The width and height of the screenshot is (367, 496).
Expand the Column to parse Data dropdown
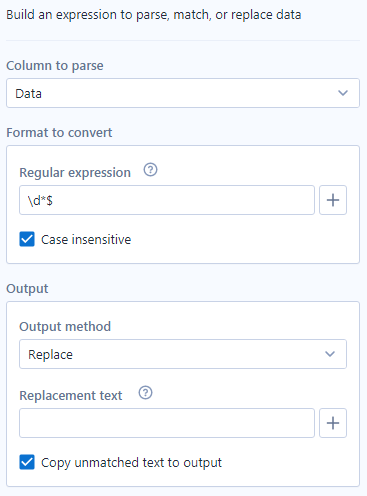point(183,93)
